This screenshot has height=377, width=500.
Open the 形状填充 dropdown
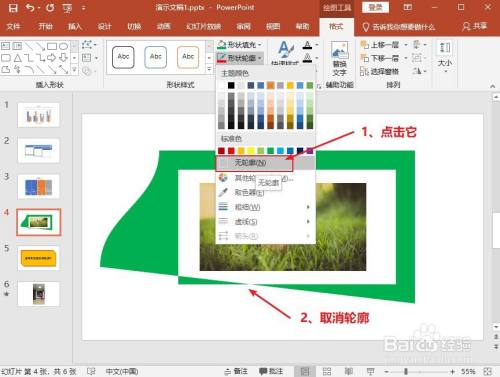239,45
